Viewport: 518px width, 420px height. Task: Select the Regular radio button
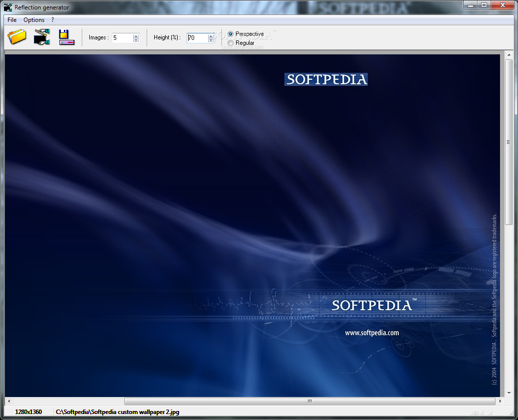point(231,43)
